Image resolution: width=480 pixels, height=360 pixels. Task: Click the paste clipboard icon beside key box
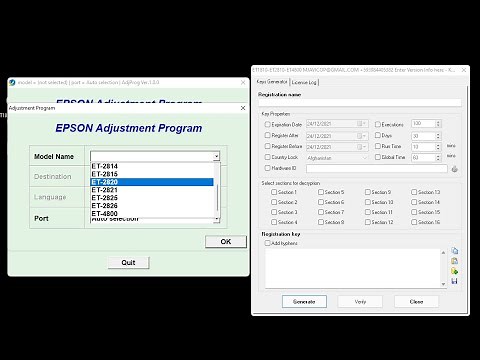[x=454, y=261]
